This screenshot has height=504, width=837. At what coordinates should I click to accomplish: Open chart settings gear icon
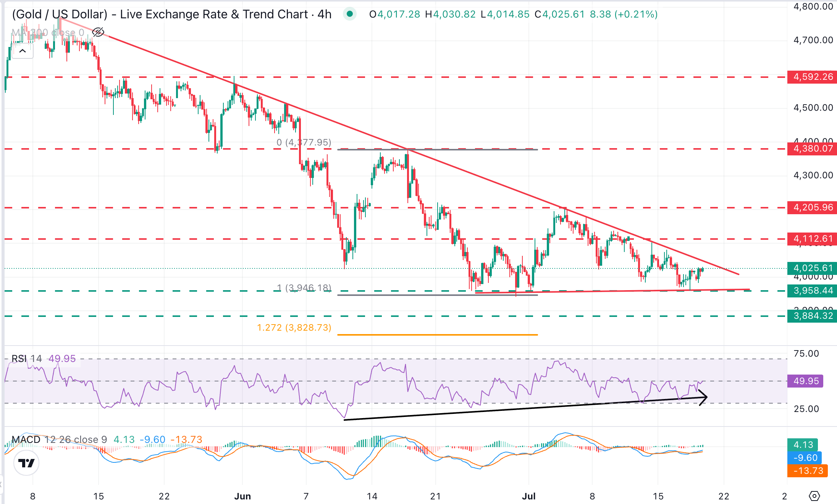[x=814, y=496]
